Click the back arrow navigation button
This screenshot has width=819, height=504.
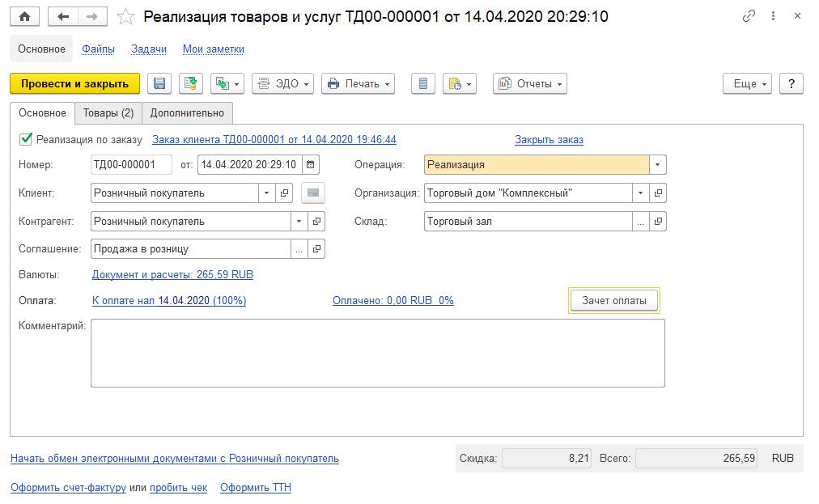[63, 16]
